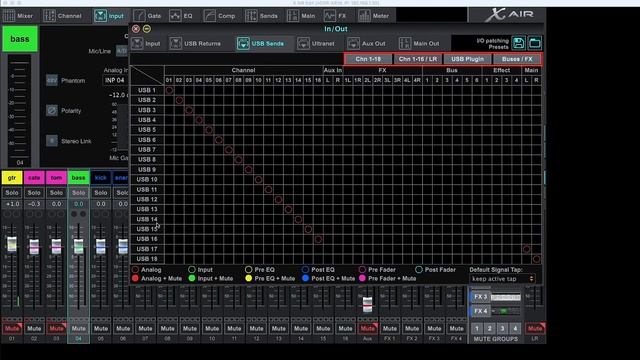Open the Main section icon

click(293, 16)
